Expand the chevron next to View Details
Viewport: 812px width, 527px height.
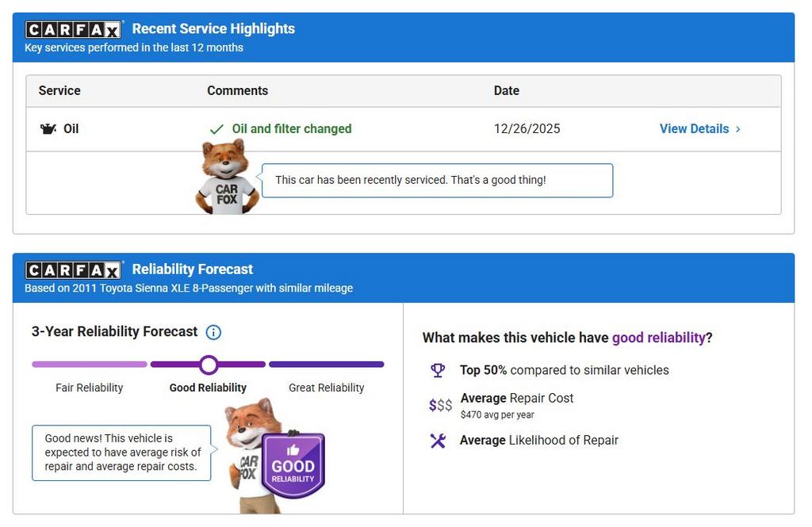point(738,129)
